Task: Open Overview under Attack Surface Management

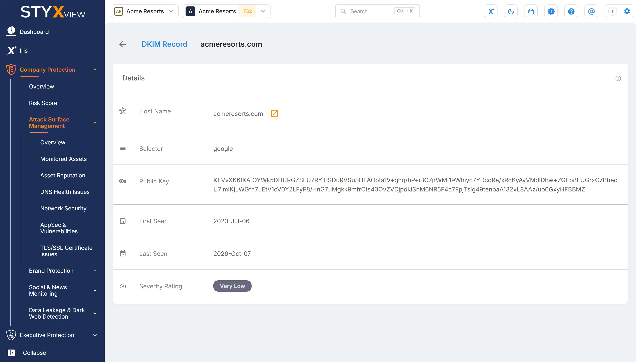Action: tap(53, 142)
